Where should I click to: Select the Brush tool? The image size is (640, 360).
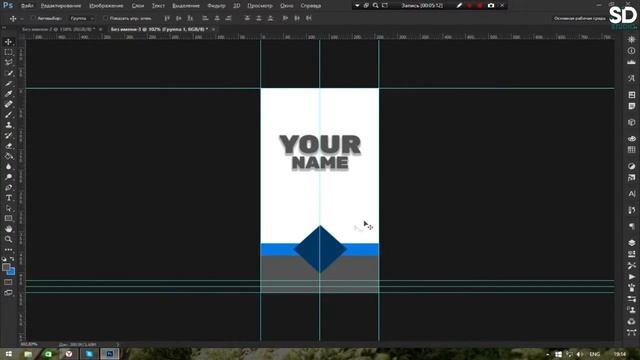click(9, 115)
